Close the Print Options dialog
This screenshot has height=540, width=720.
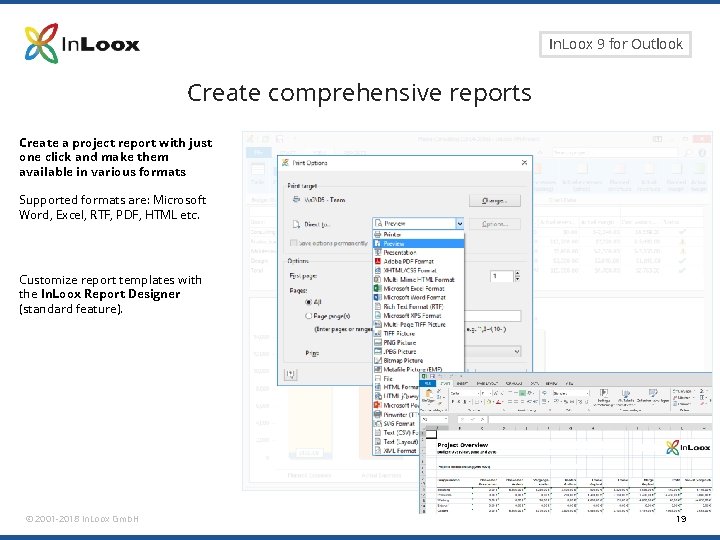pos(524,163)
